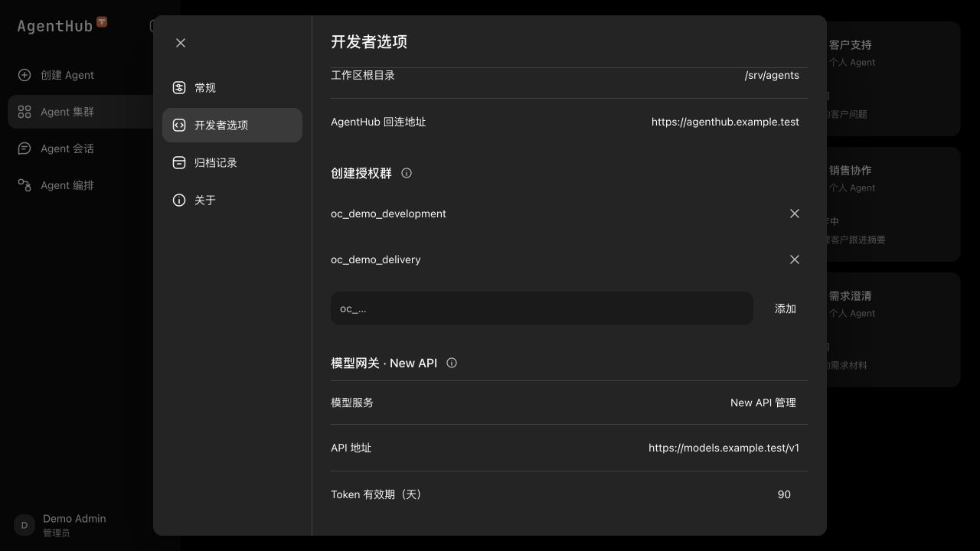Screen dimensions: 980x551
Task: Select the 开发者选项 settings section
Action: click(x=232, y=126)
